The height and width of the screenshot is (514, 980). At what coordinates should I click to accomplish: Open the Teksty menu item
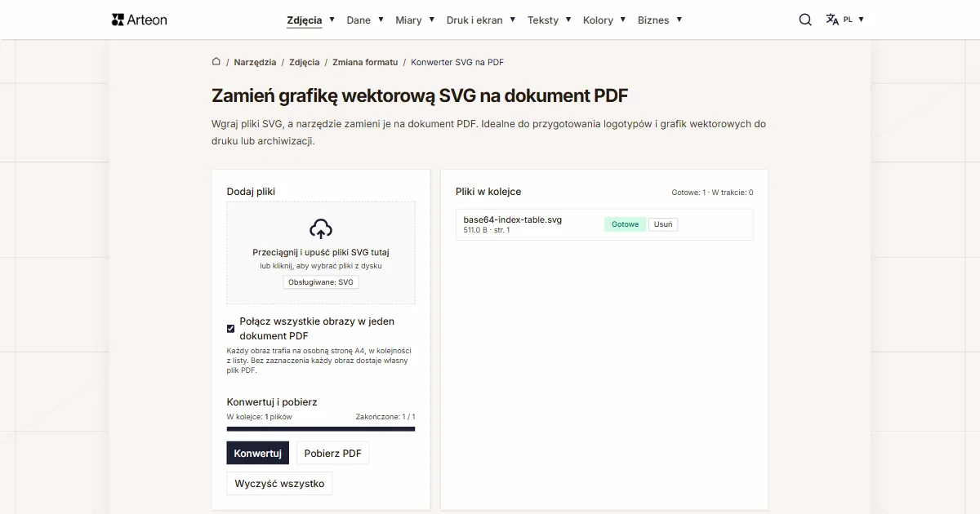coord(543,20)
